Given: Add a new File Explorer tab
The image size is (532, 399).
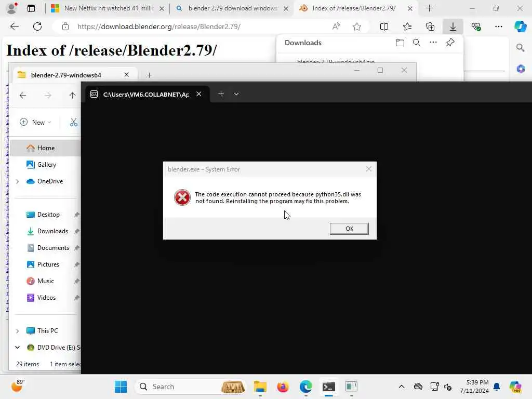Looking at the screenshot, I should click(x=149, y=75).
